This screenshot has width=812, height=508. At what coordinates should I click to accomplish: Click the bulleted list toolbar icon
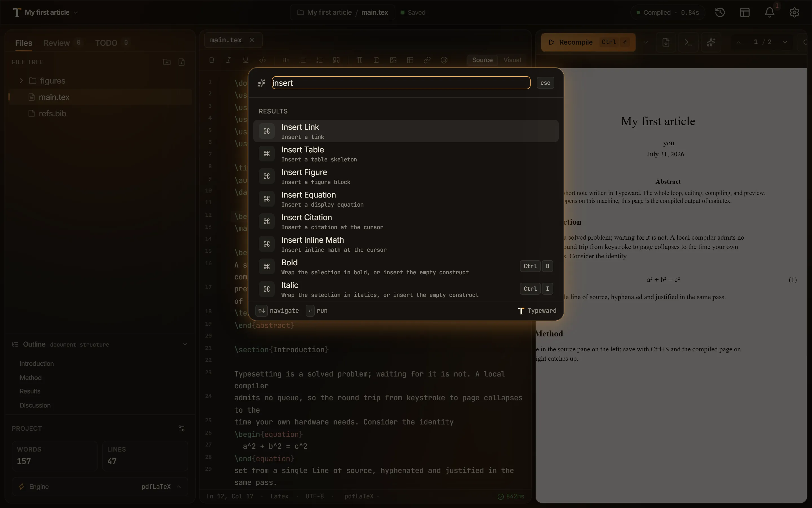(x=302, y=60)
